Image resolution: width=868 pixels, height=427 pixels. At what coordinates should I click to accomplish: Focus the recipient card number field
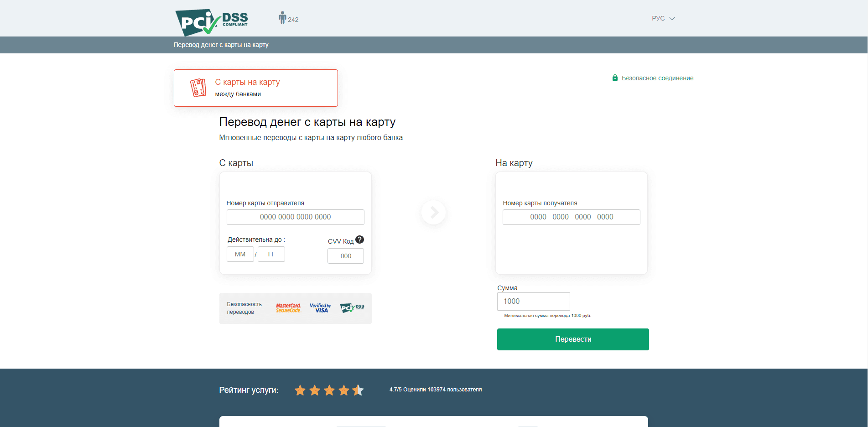point(571,217)
